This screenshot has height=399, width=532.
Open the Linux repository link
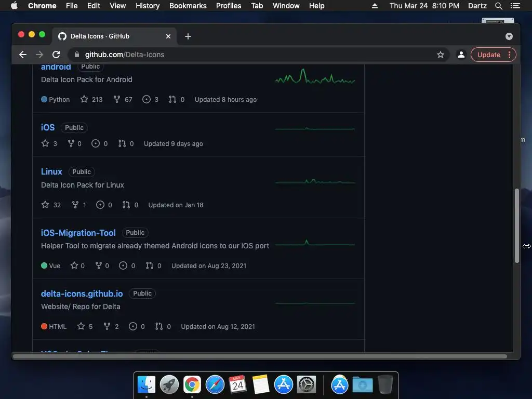point(51,171)
